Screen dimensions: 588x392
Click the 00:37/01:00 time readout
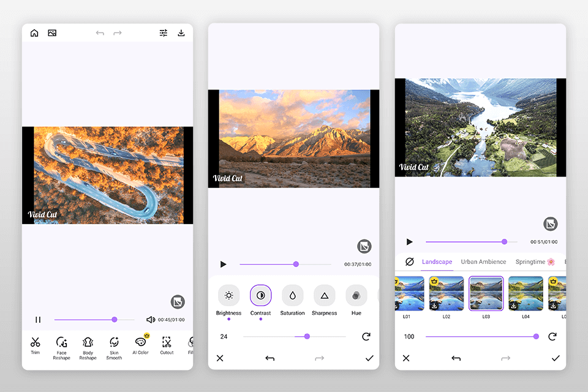(358, 264)
